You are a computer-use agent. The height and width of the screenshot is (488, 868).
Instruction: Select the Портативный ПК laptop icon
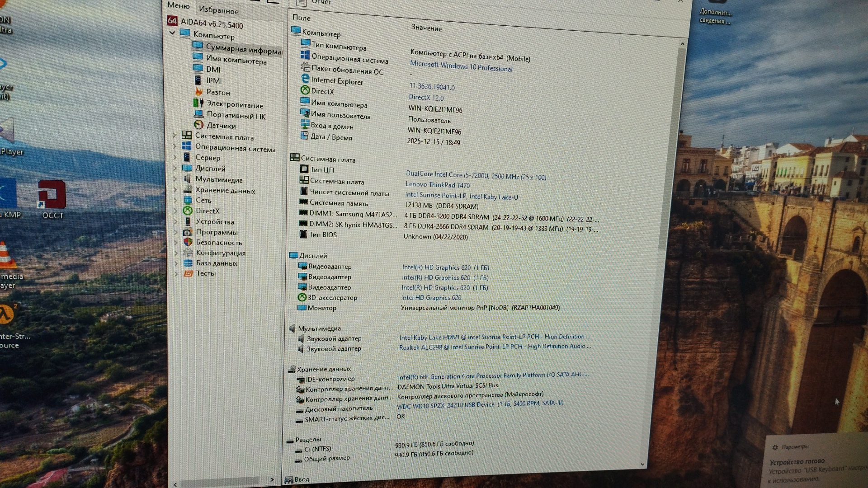coord(198,114)
